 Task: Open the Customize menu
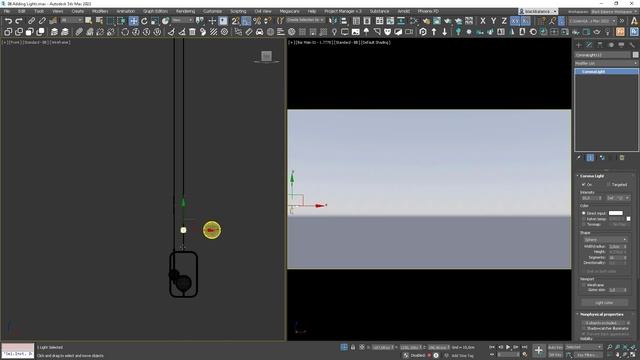coord(213,11)
